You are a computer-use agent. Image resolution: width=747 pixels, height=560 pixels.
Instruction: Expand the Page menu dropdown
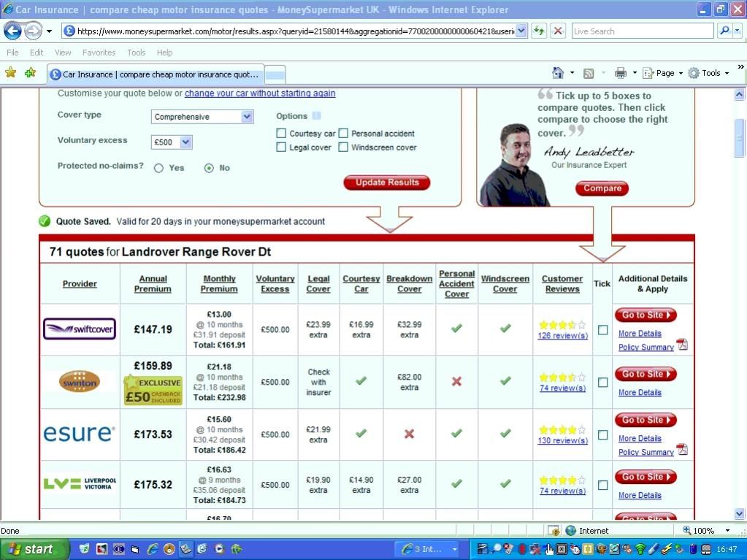tap(681, 73)
